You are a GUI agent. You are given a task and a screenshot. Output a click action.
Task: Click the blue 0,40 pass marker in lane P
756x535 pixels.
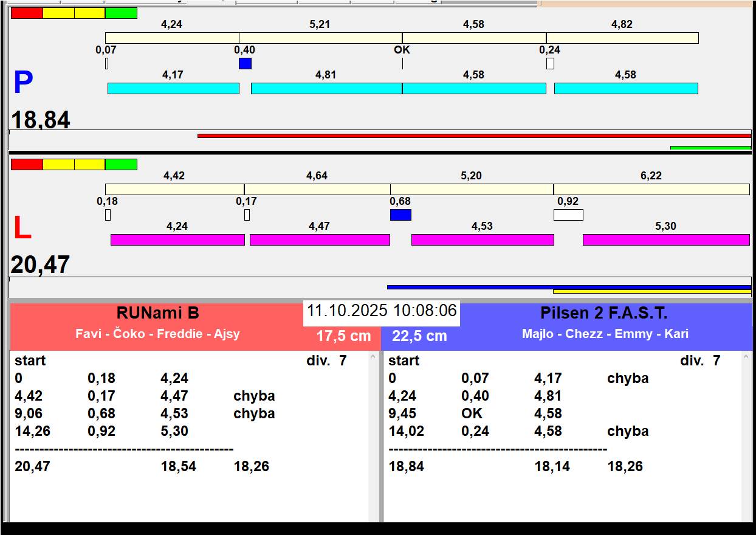pos(245,63)
